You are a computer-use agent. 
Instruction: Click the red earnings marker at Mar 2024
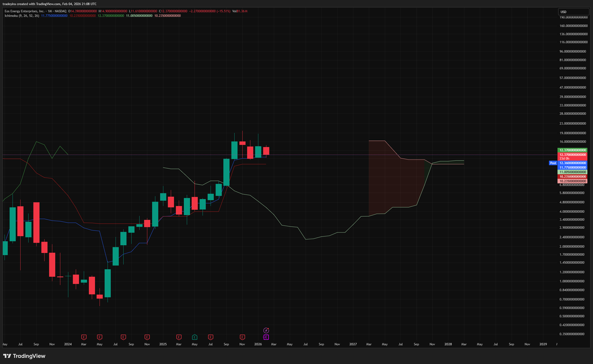(x=84, y=337)
